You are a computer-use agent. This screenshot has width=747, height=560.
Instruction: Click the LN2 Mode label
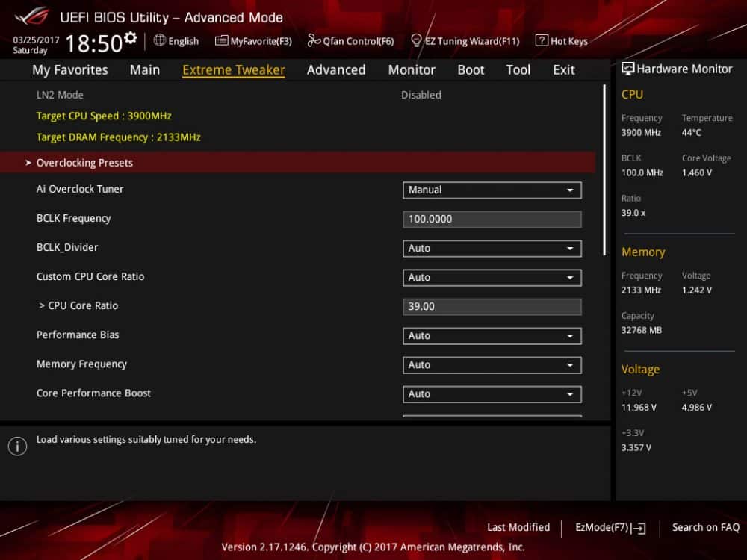(60, 95)
